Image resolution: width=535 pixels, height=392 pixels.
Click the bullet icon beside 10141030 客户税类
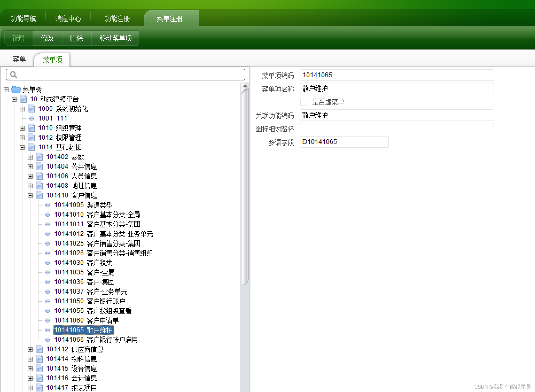(x=48, y=263)
